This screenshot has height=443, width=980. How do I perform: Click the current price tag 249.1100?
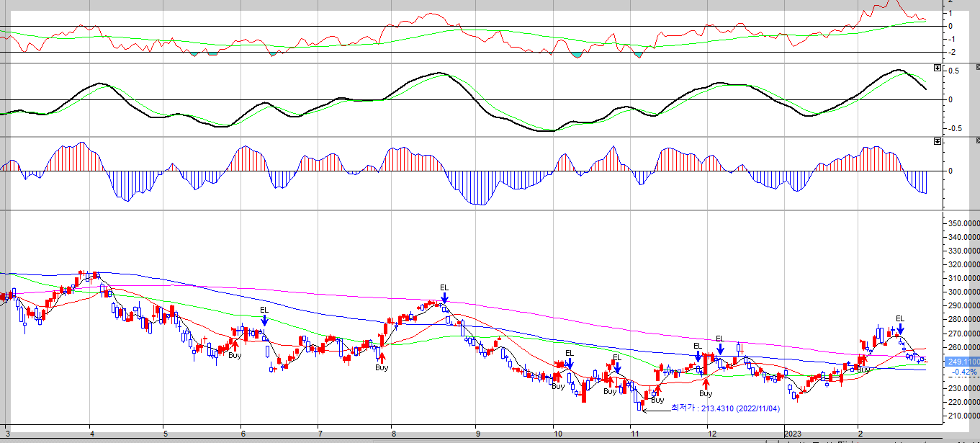[x=961, y=362]
